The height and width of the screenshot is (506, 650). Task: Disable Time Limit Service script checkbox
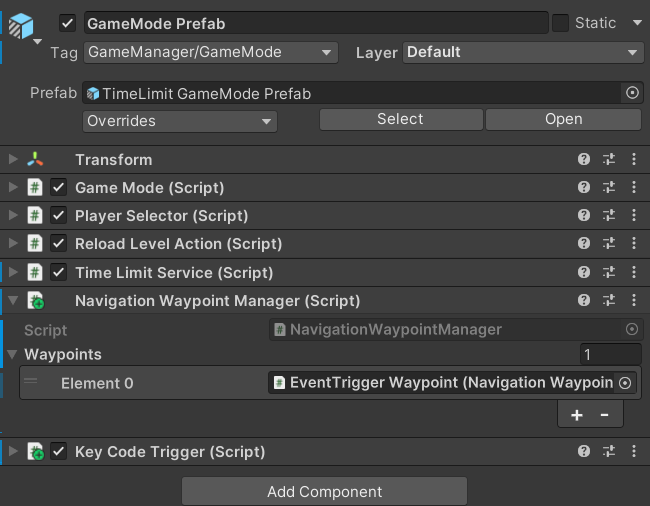[58, 272]
